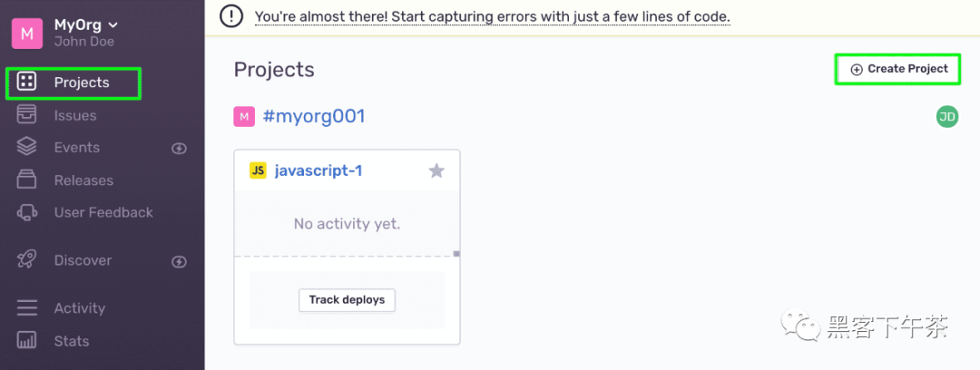Click the Projects grid icon in sidebar

(x=27, y=82)
